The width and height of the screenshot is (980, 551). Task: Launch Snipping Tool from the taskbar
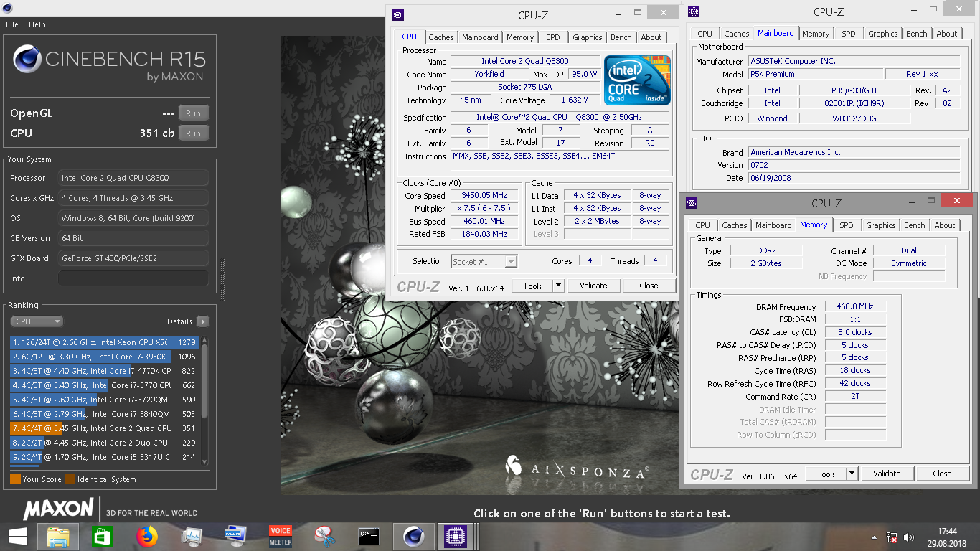(x=324, y=536)
